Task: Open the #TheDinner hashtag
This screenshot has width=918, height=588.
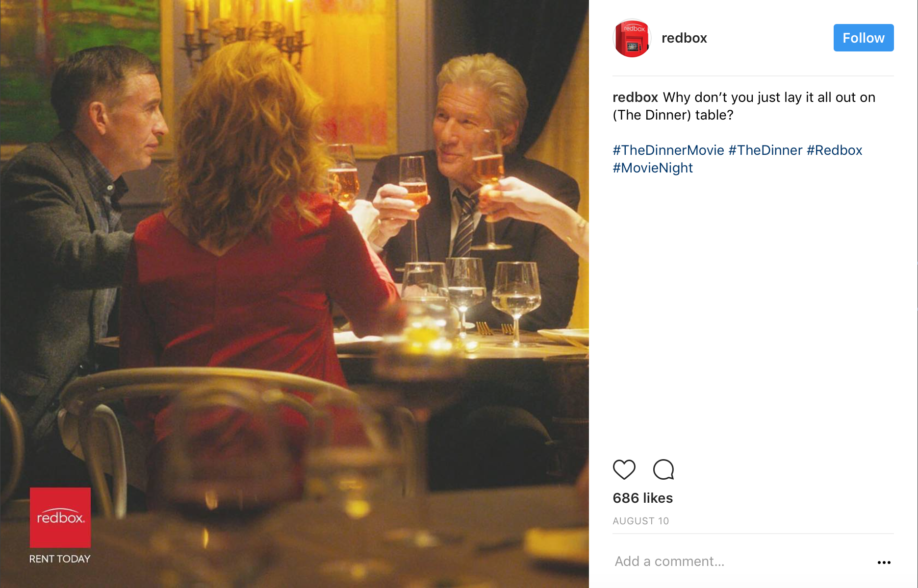Action: tap(765, 150)
